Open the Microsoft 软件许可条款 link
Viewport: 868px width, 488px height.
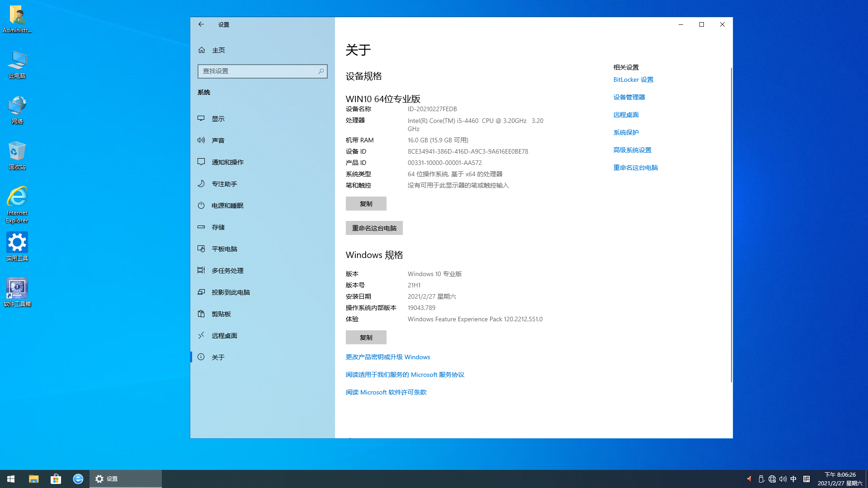click(x=386, y=392)
